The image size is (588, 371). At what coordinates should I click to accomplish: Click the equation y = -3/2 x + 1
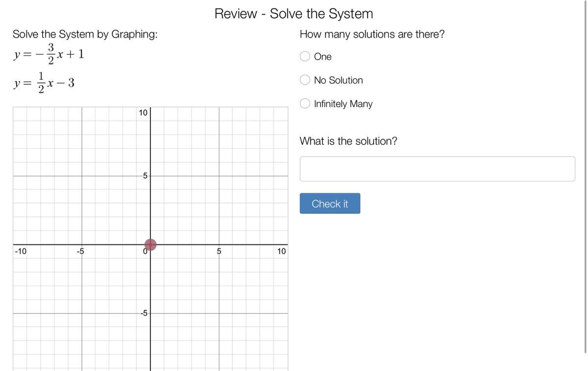point(49,54)
